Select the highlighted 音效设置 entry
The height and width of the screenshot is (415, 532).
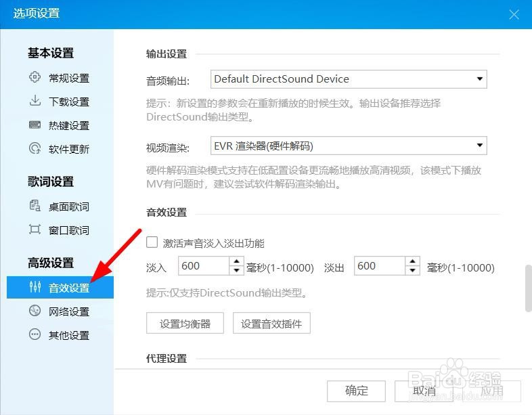(60, 288)
